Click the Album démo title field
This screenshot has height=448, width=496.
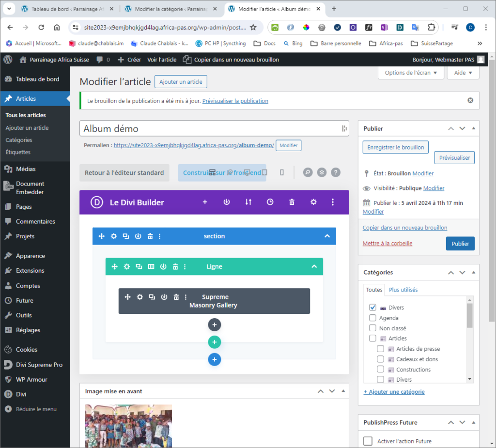211,128
